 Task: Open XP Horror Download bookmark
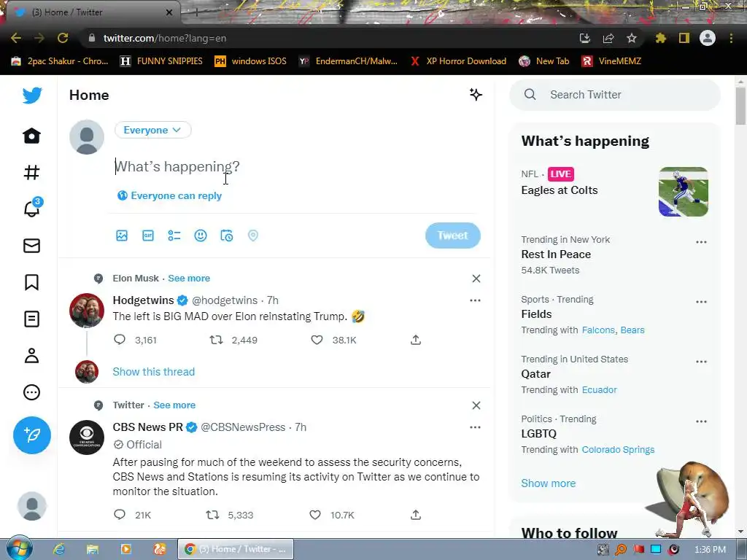(458, 61)
